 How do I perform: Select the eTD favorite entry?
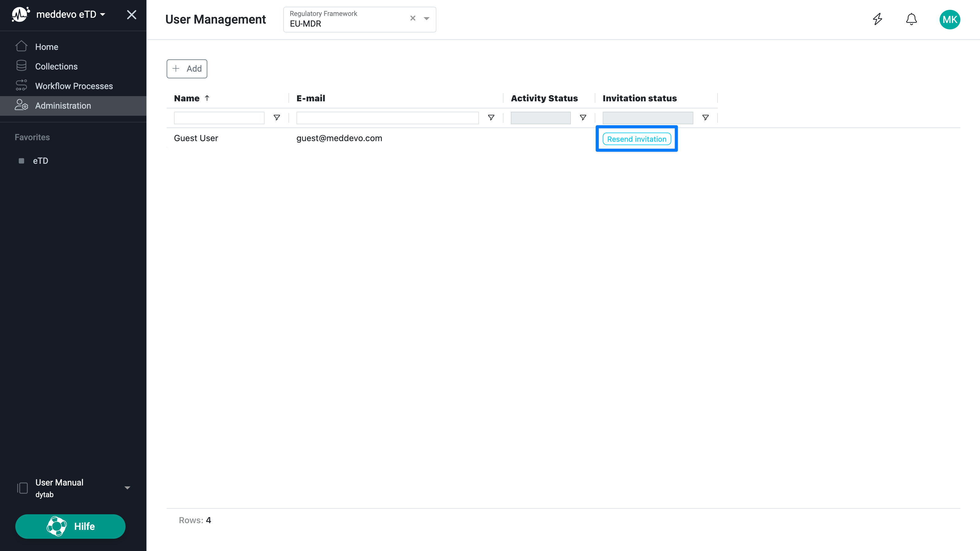click(x=40, y=160)
